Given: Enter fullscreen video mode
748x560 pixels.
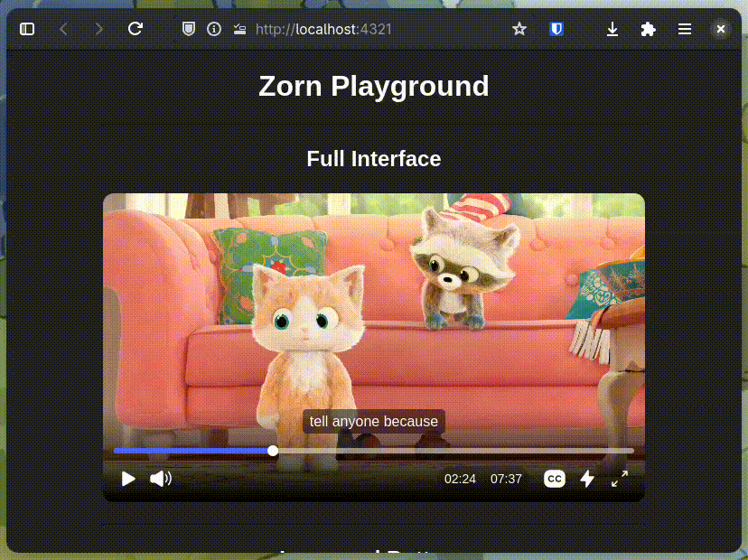Looking at the screenshot, I should tap(620, 479).
